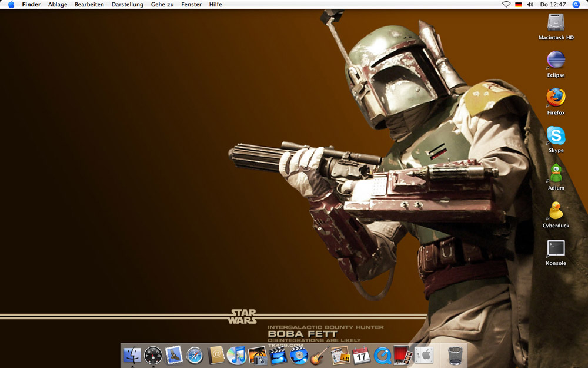The width and height of the screenshot is (588, 368).
Task: Launch GarageBand guitar icon in dock
Action: point(319,355)
